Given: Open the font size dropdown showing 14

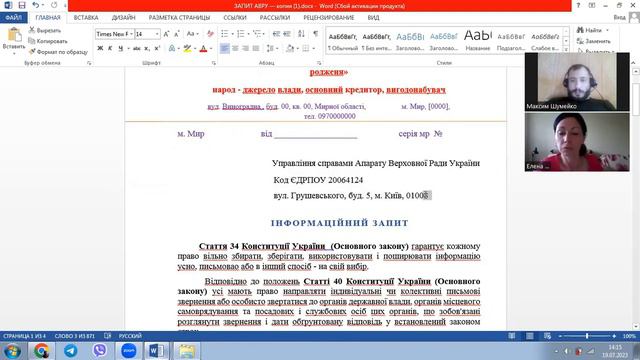Looking at the screenshot, I should coord(157,34).
